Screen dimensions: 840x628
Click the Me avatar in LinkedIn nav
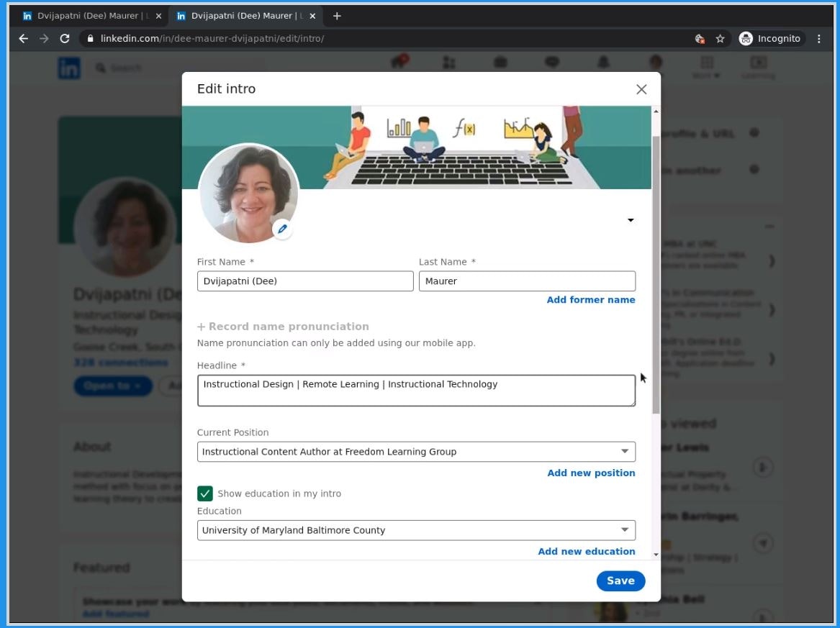pyautogui.click(x=655, y=63)
